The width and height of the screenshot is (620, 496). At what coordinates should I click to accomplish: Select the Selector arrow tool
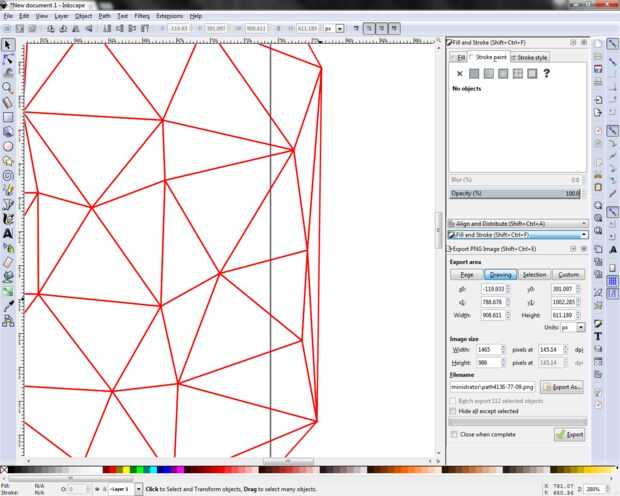click(8, 45)
